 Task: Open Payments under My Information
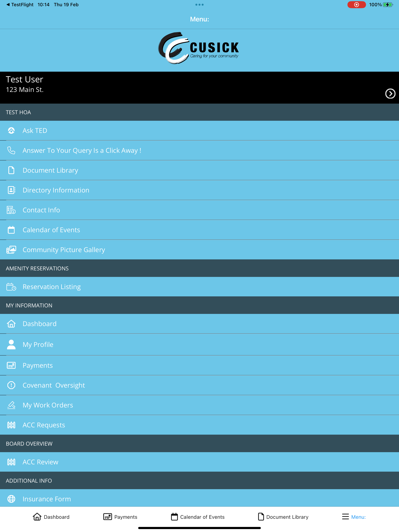click(x=199, y=365)
